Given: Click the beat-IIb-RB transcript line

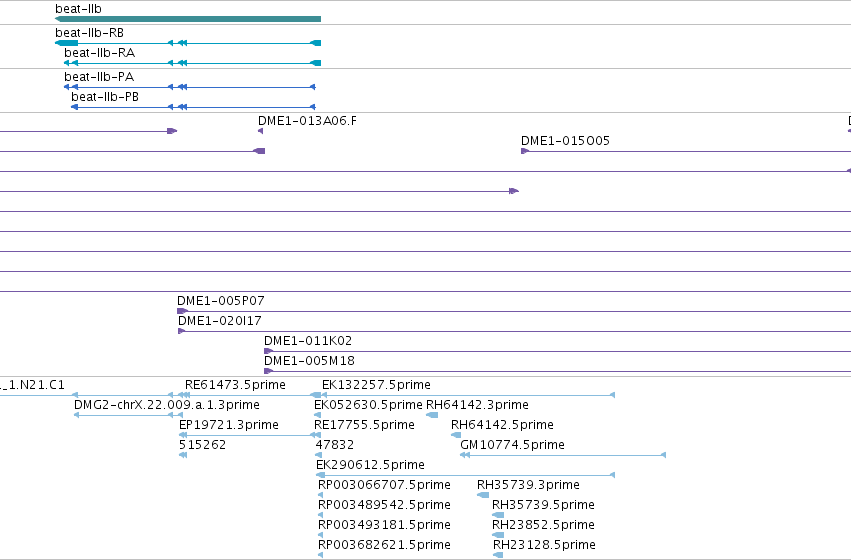Looking at the screenshot, I should [x=188, y=43].
